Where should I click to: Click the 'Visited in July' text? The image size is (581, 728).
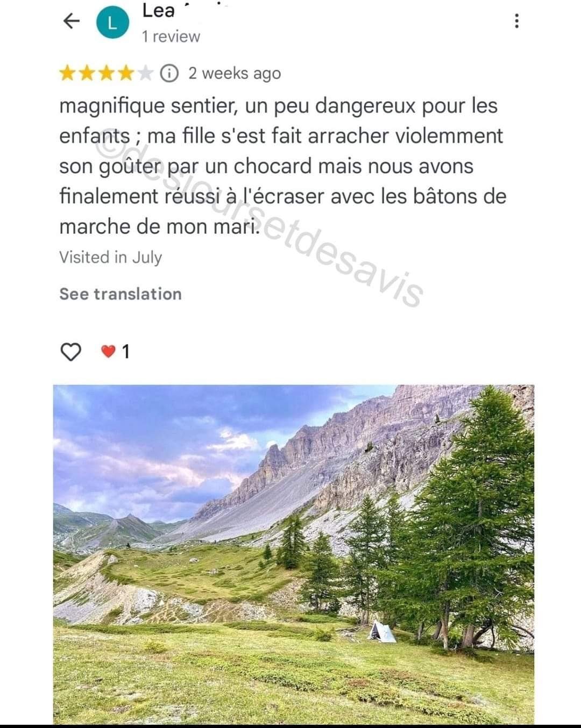click(x=110, y=258)
